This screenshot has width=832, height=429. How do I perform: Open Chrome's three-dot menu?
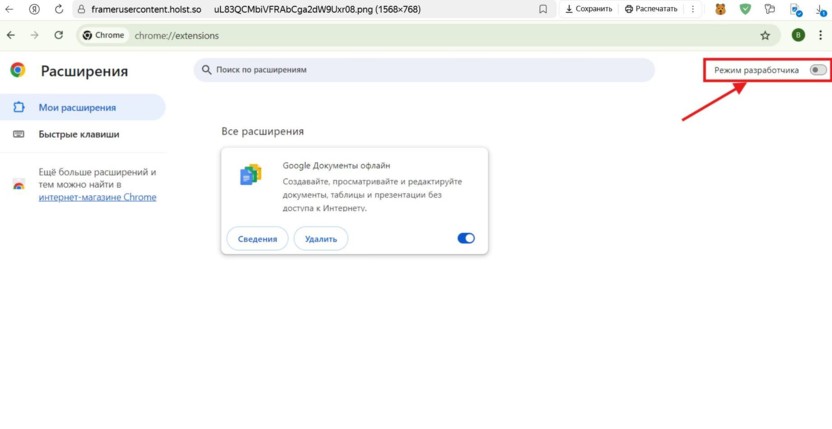coord(820,36)
